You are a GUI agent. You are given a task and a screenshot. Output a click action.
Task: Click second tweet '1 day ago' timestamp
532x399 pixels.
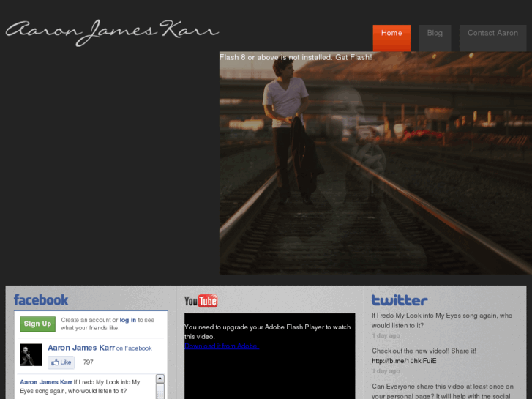pos(386,371)
